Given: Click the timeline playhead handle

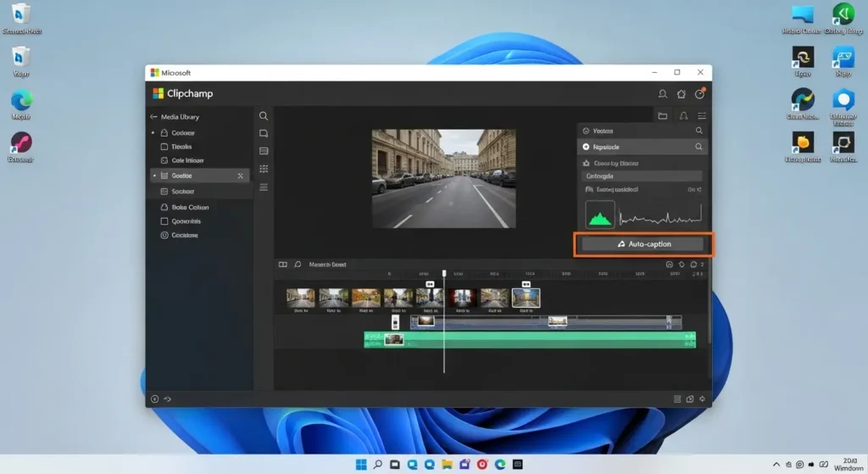Looking at the screenshot, I should click(443, 273).
